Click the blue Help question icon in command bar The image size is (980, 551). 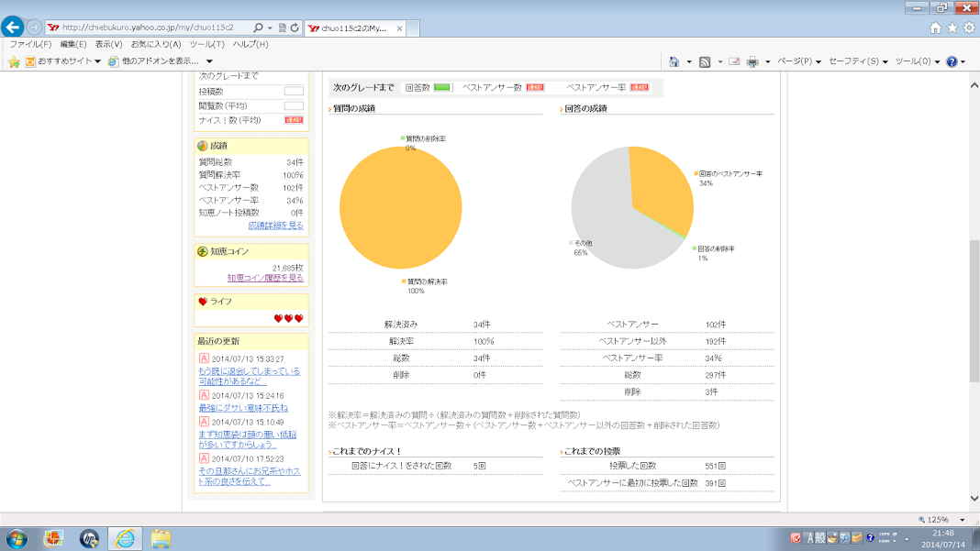952,61
